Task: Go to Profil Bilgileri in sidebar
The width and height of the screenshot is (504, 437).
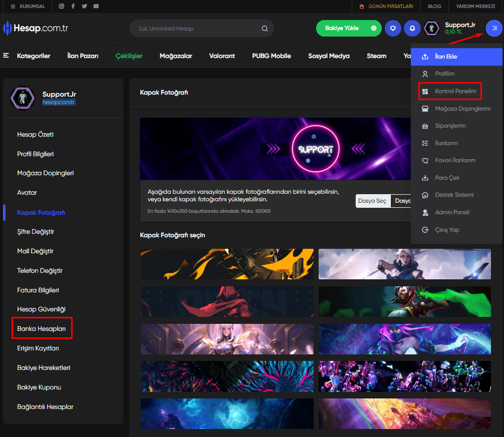Action: pyautogui.click(x=36, y=154)
